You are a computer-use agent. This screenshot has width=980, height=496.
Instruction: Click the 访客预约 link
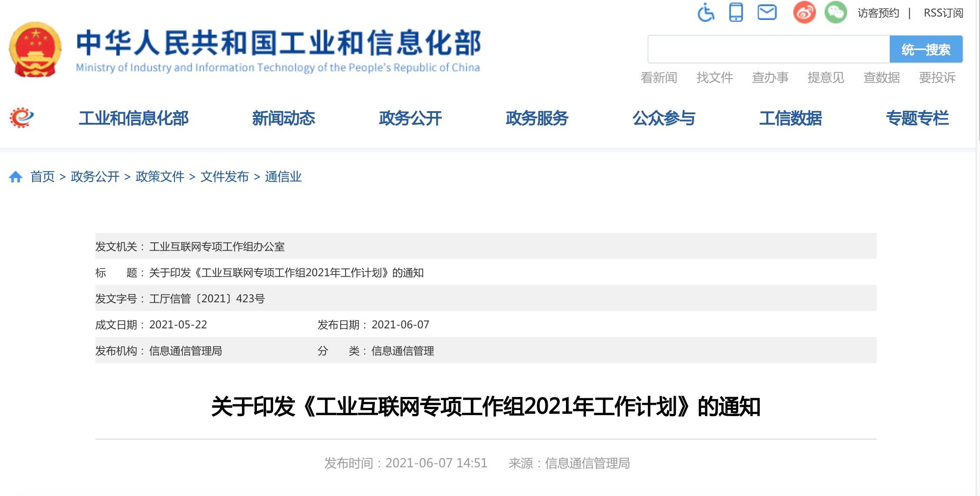[878, 13]
